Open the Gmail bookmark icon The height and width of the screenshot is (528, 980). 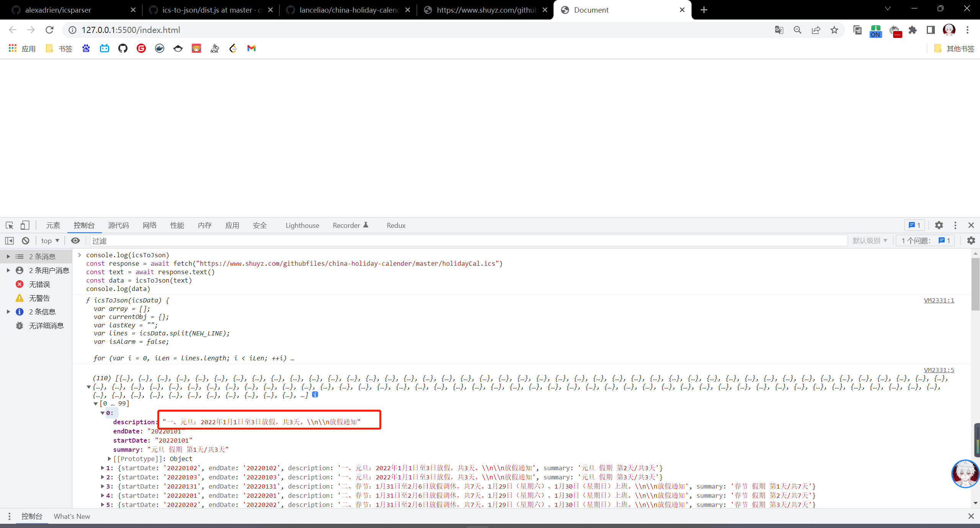[x=252, y=48]
